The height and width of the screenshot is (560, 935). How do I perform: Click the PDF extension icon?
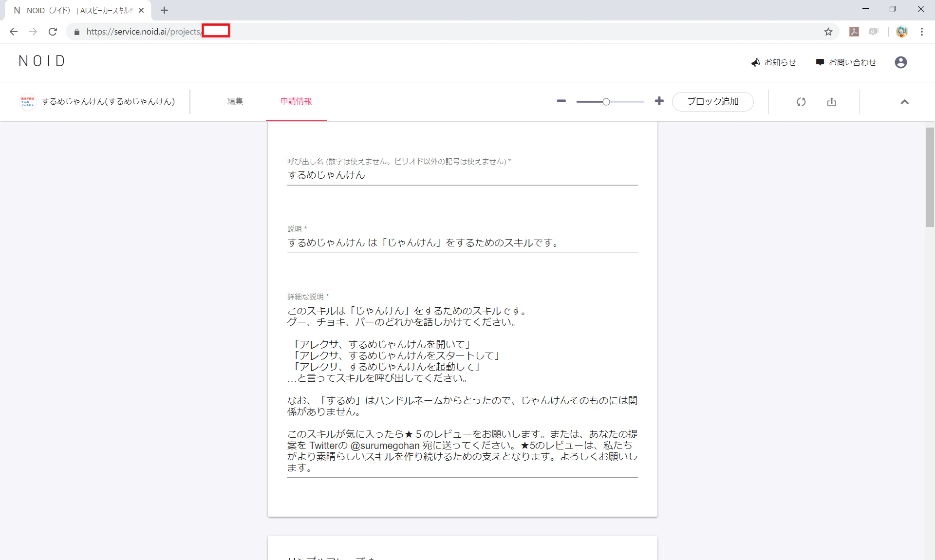pyautogui.click(x=854, y=32)
